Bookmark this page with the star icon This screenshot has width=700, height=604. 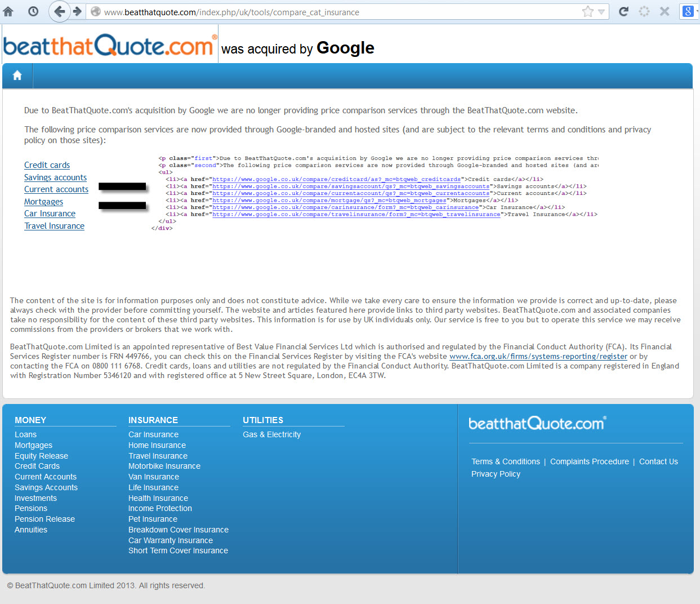tap(588, 11)
